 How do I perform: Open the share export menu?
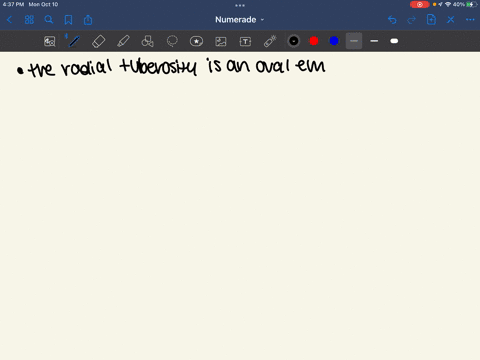pyautogui.click(x=88, y=20)
